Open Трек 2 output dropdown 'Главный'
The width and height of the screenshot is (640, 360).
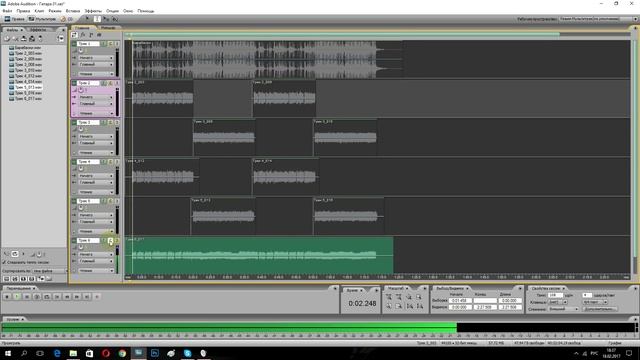[x=96, y=104]
